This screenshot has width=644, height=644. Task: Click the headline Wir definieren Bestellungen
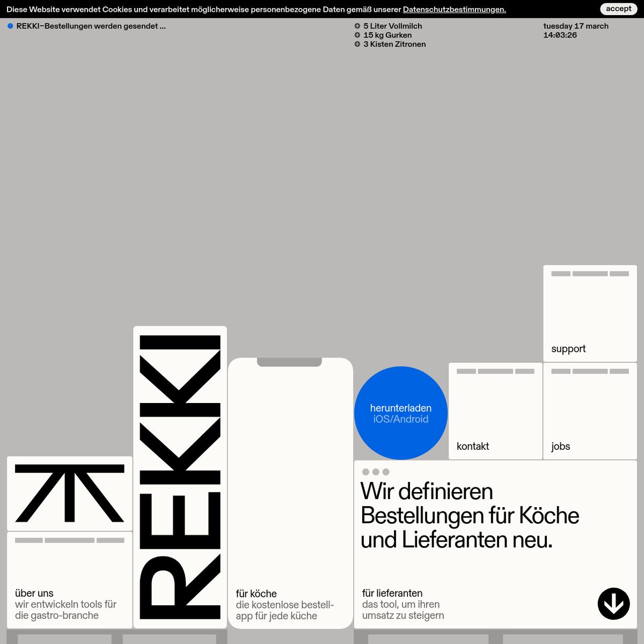(x=470, y=515)
